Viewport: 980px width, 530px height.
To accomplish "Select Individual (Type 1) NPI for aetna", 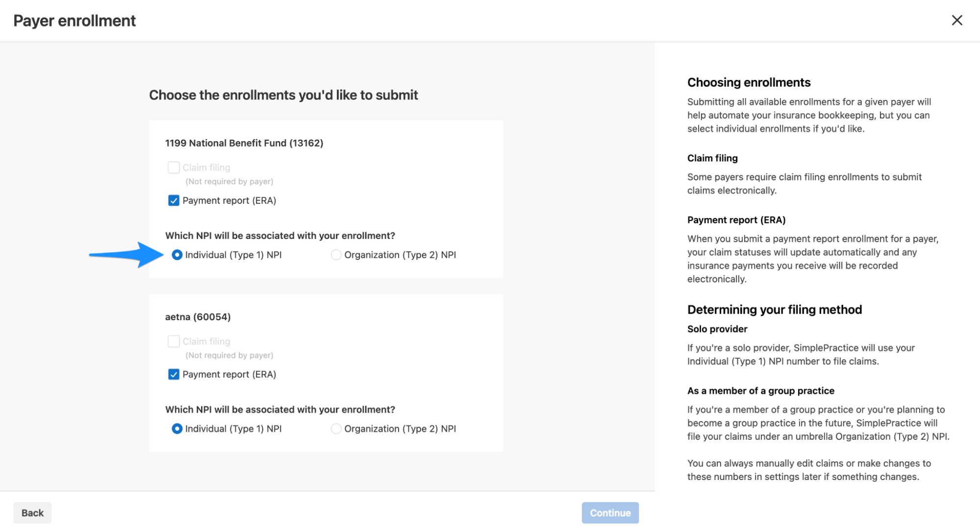I will click(x=177, y=429).
